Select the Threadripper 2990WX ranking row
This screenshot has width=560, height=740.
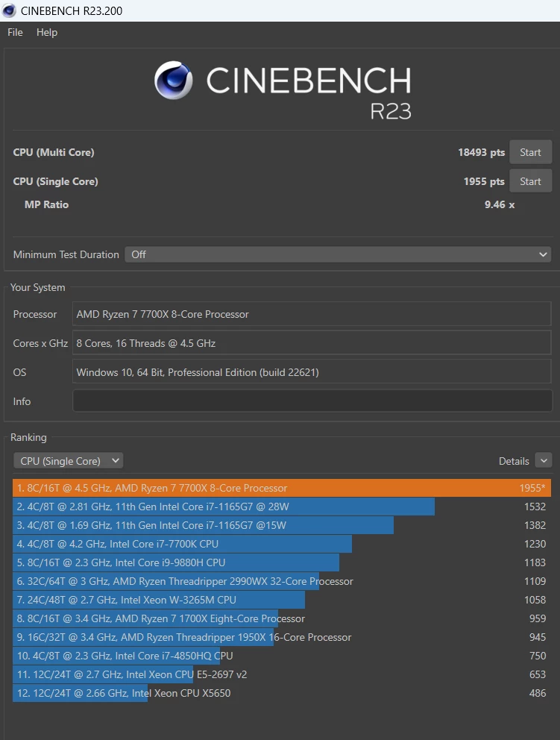click(282, 581)
